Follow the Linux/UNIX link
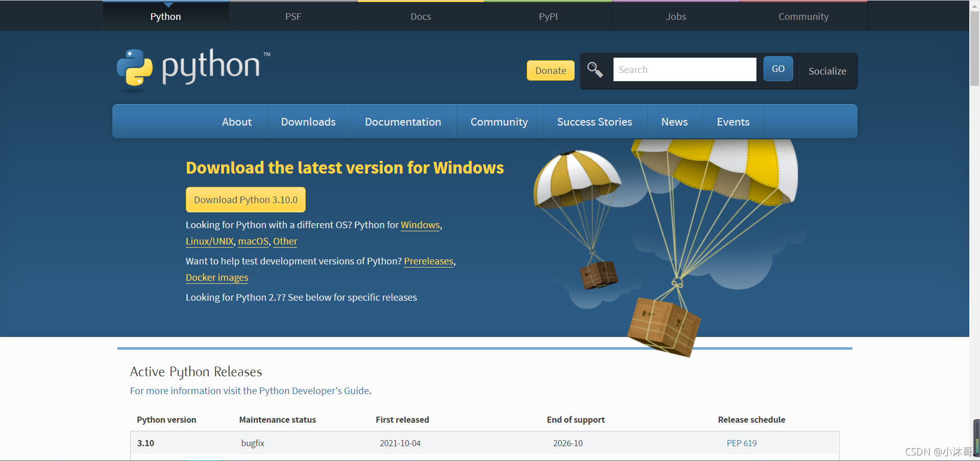This screenshot has width=980, height=461. 209,241
